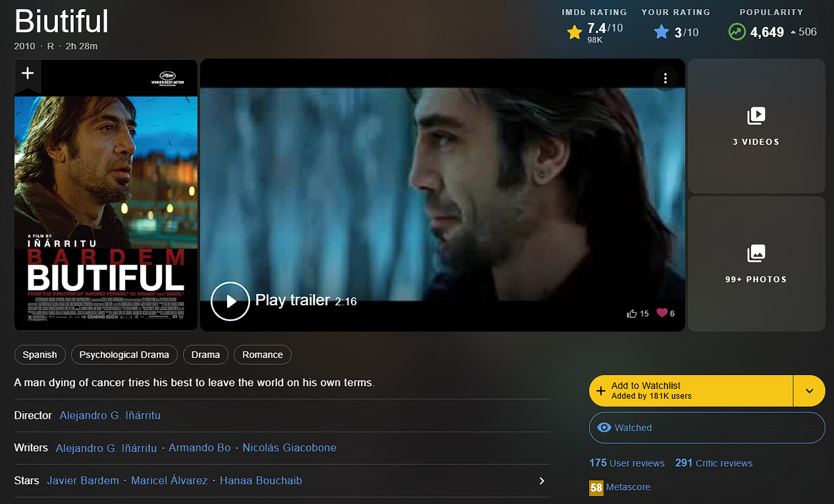Expand the Watchlist dropdown arrow

click(x=809, y=391)
